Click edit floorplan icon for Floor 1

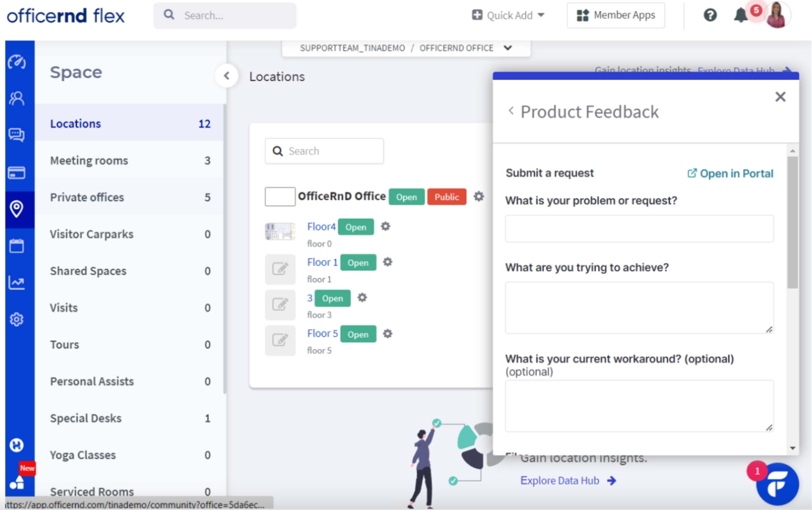point(280,269)
